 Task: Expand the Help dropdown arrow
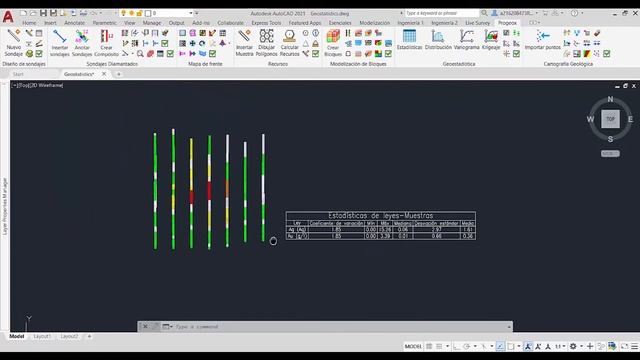point(582,13)
